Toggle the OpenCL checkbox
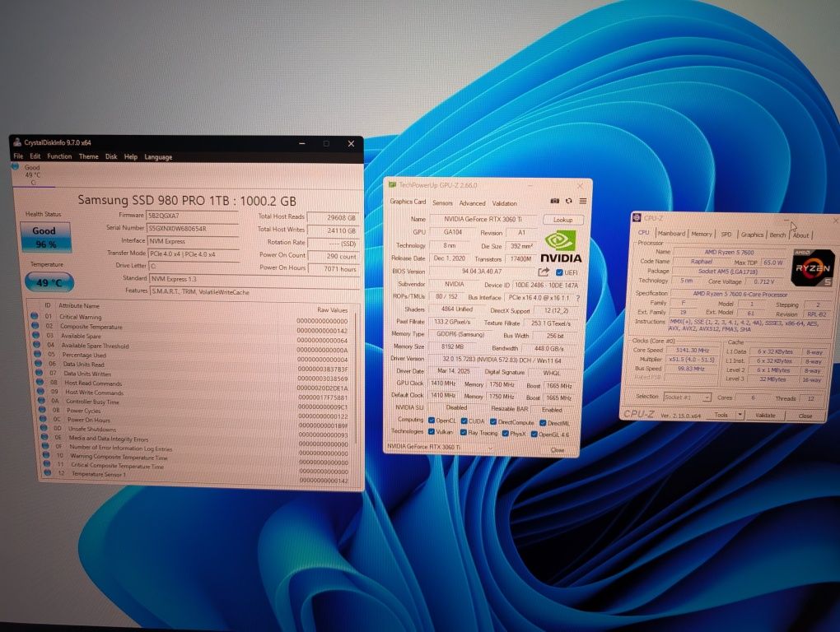Image resolution: width=840 pixels, height=632 pixels. (x=432, y=420)
